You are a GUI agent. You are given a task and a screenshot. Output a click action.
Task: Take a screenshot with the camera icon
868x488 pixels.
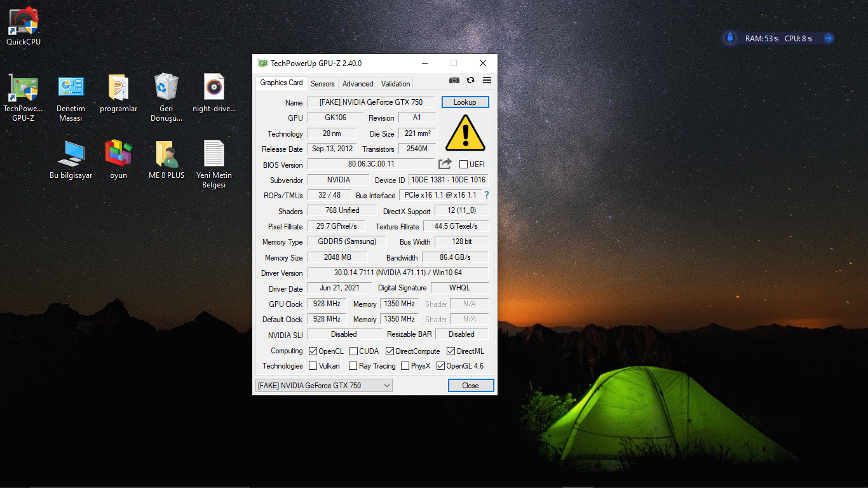(x=454, y=80)
